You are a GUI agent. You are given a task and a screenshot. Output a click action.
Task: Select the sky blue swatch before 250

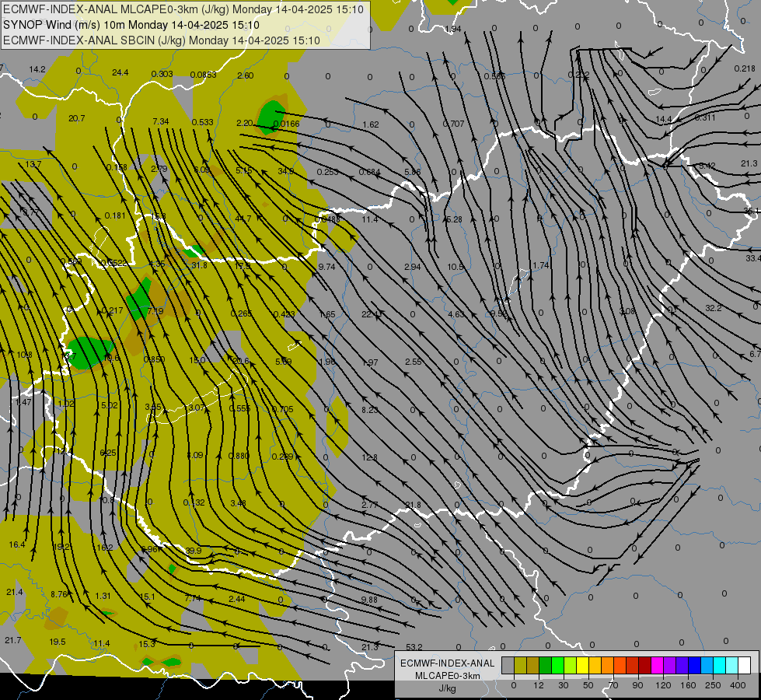[707, 665]
